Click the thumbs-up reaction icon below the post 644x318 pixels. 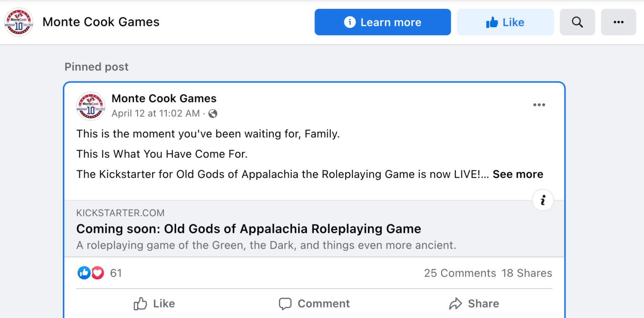[84, 273]
